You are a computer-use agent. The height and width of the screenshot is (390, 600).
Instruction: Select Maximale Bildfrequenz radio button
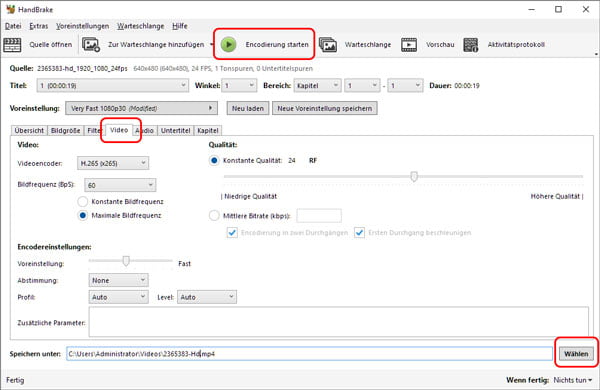(82, 215)
